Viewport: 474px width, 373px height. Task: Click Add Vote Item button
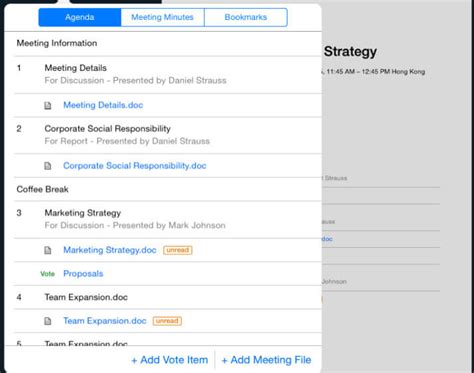point(170,360)
